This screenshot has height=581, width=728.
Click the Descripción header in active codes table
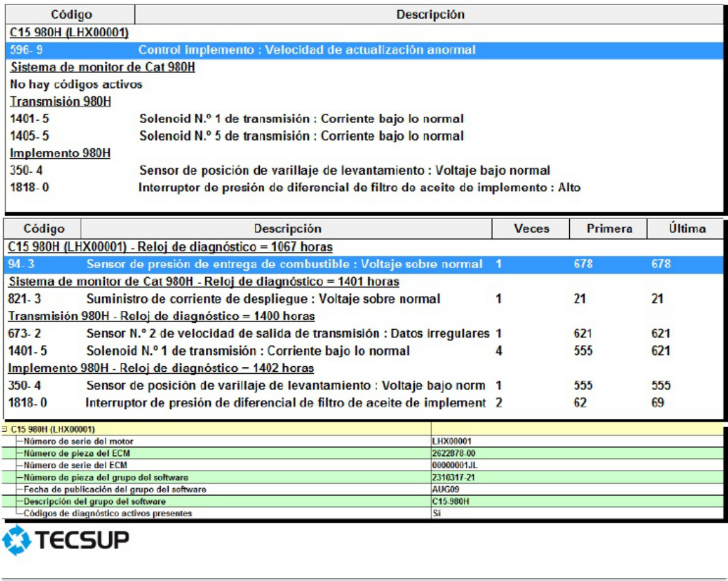(429, 14)
